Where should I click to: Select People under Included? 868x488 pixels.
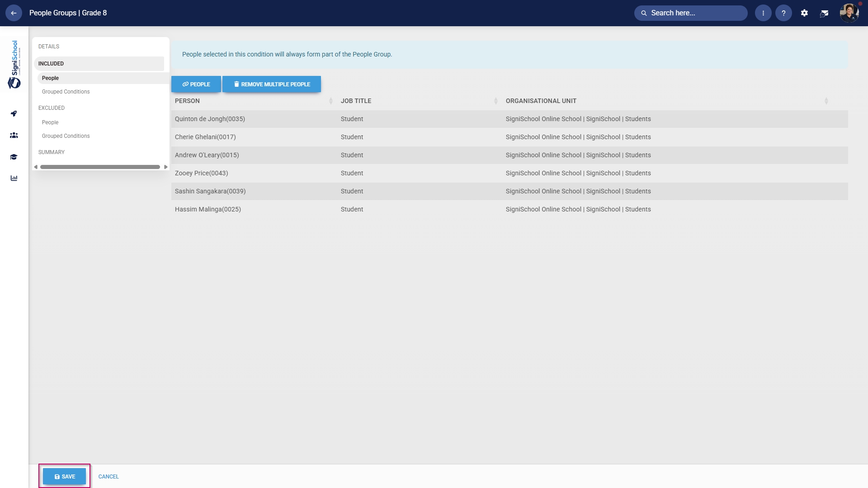103,78
